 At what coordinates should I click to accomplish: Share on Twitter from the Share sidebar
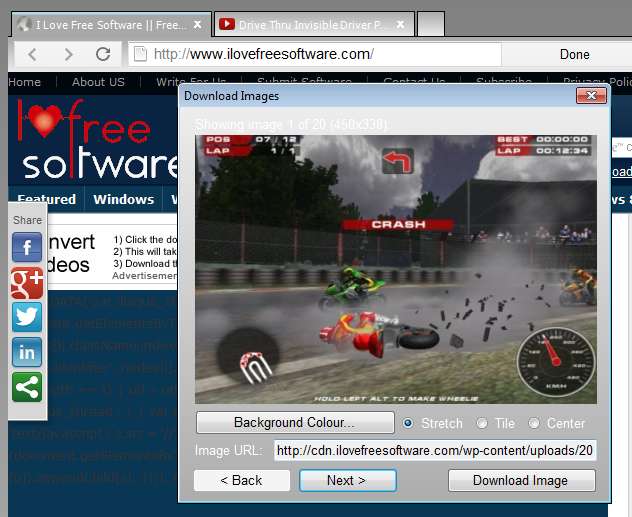[x=27, y=318]
